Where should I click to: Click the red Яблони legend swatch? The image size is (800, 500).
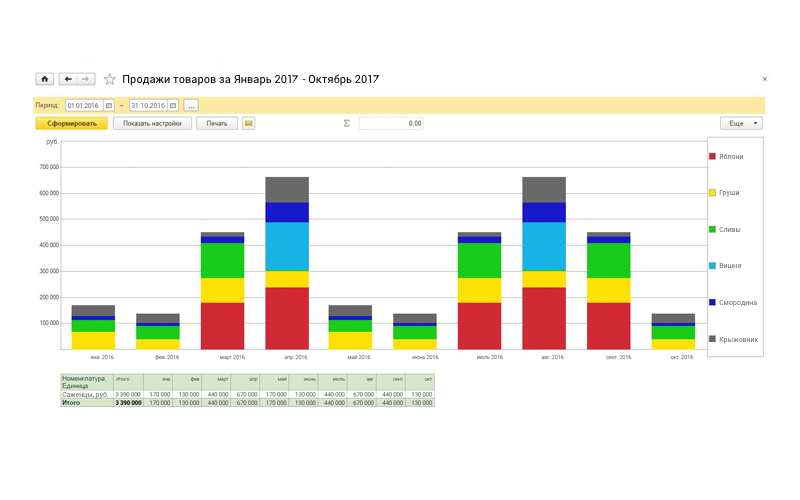click(x=712, y=156)
